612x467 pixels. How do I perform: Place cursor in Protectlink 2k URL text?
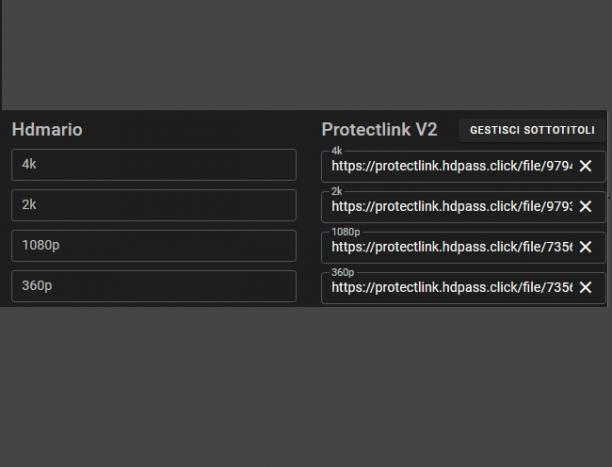(x=452, y=206)
